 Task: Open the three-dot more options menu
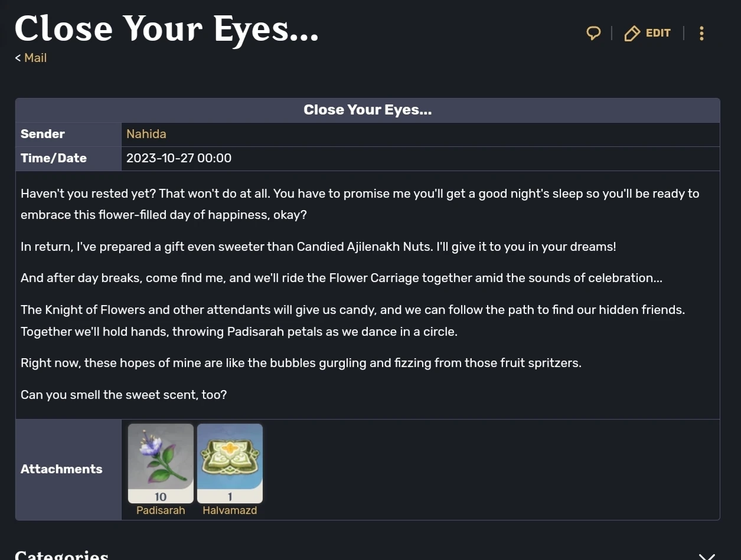tap(701, 33)
